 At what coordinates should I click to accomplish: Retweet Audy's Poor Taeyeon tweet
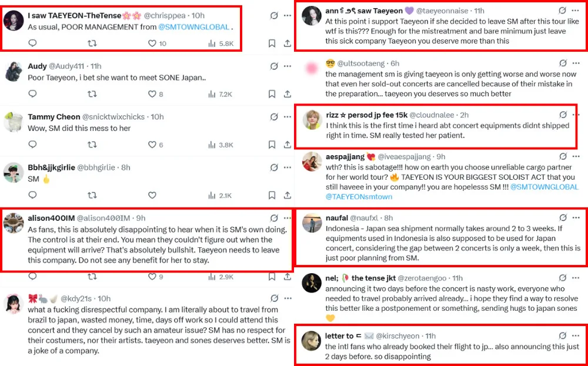(x=92, y=94)
